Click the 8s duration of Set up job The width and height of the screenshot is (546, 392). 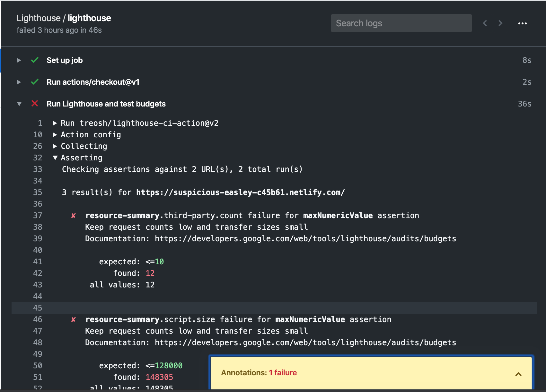click(x=527, y=60)
